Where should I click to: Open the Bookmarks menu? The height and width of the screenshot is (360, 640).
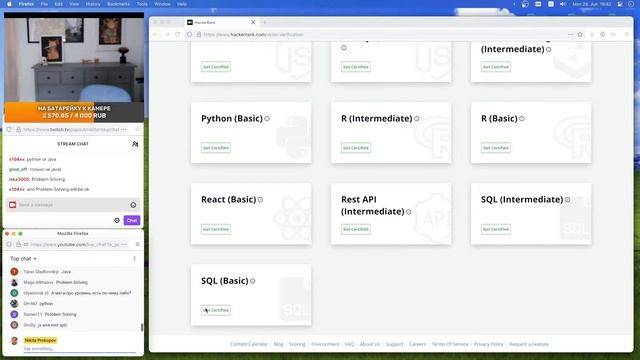pos(118,4)
